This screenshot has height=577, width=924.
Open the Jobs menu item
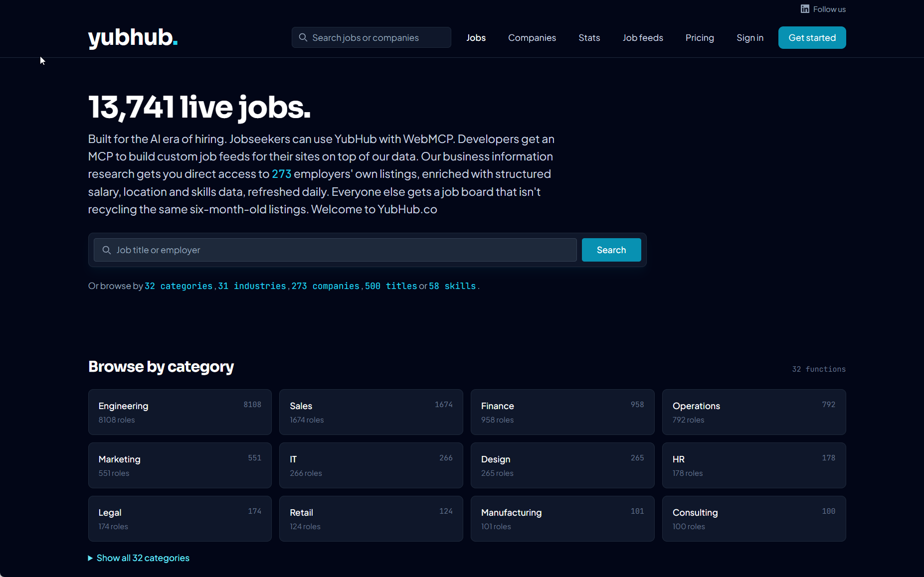pyautogui.click(x=476, y=37)
